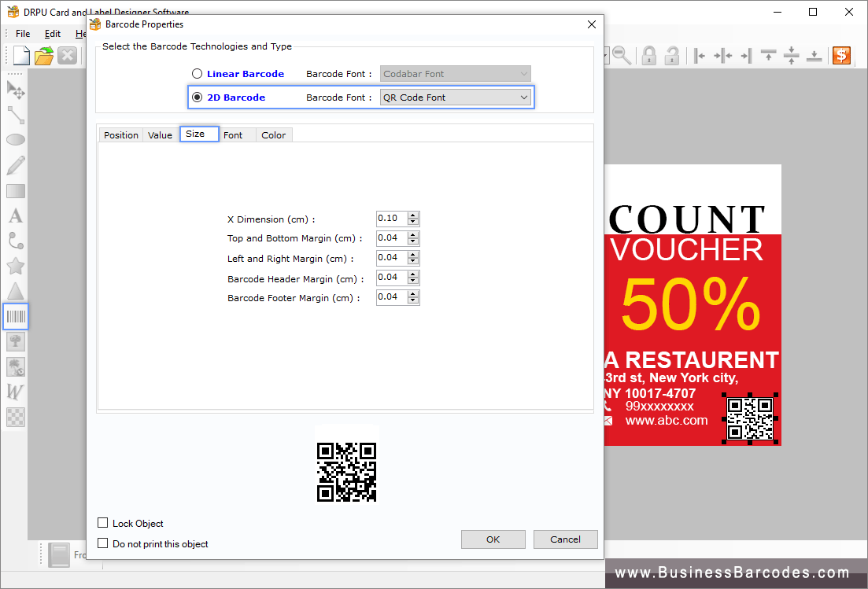Decrease Barcode Header Margin spinner down arrow
Viewport: 868px width, 589px height.
click(413, 281)
